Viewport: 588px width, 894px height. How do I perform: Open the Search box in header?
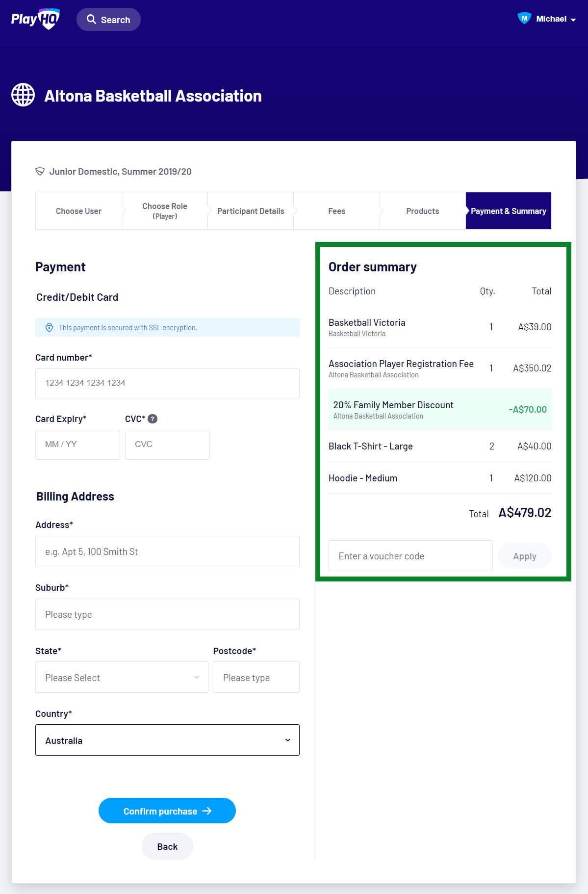pyautogui.click(x=108, y=20)
